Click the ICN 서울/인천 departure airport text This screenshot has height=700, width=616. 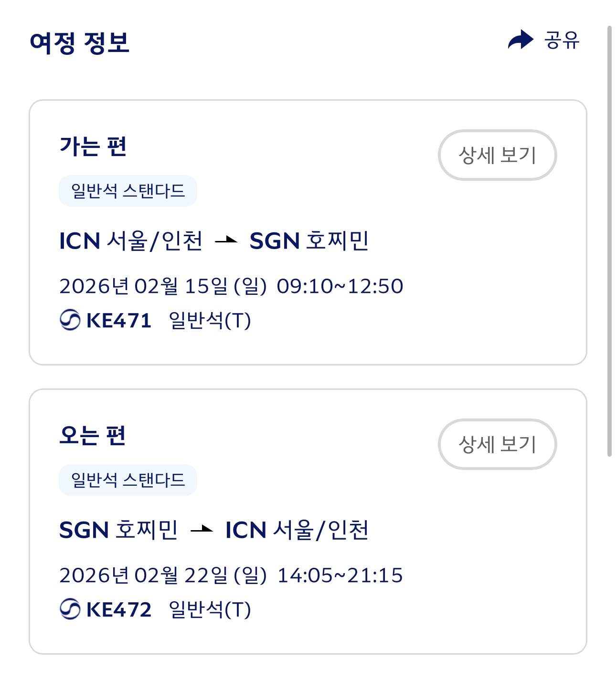(131, 241)
